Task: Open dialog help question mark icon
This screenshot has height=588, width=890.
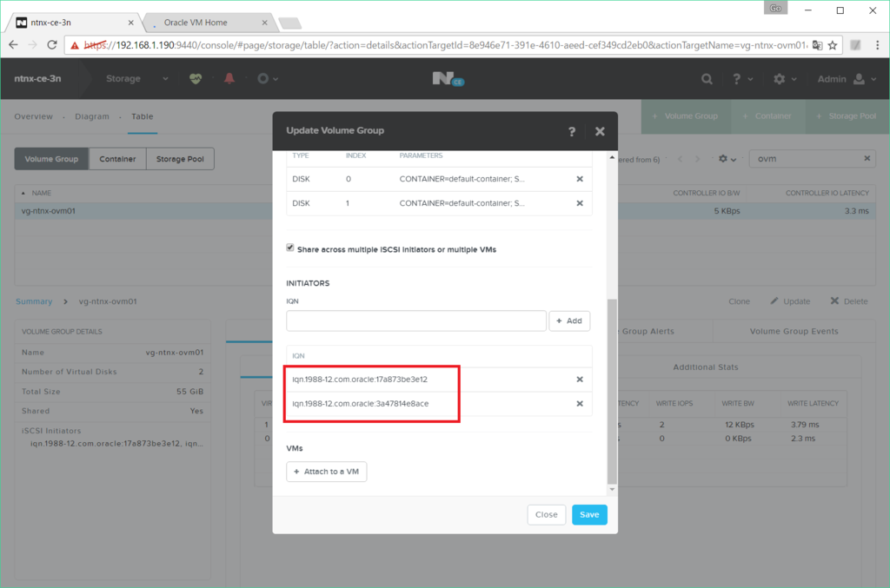Action: [572, 131]
